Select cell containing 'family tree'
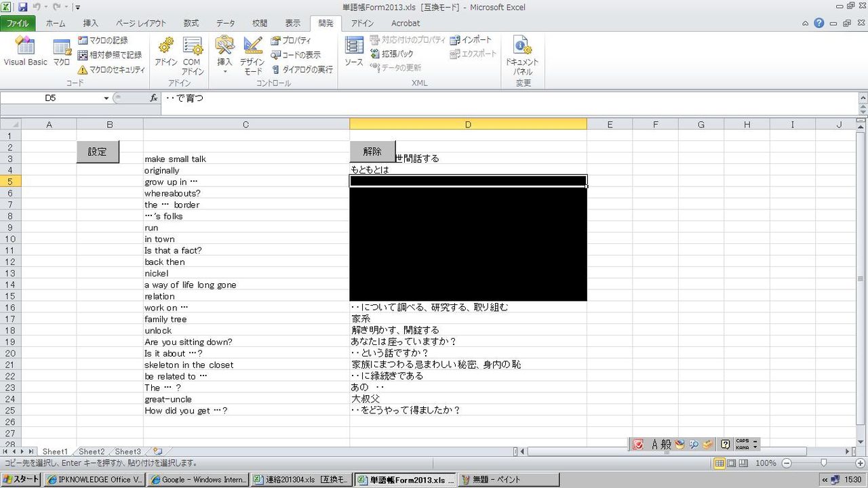868x488 pixels. pos(246,319)
